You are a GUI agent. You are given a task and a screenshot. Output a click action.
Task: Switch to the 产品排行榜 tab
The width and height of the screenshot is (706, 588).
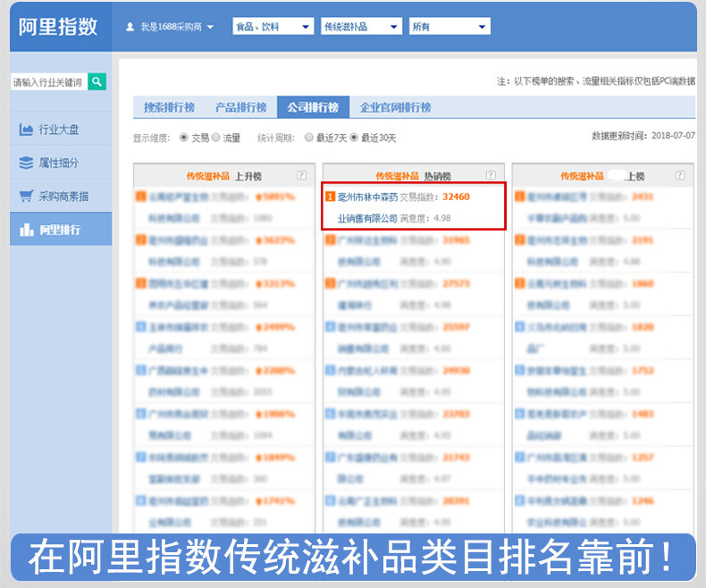click(x=240, y=107)
